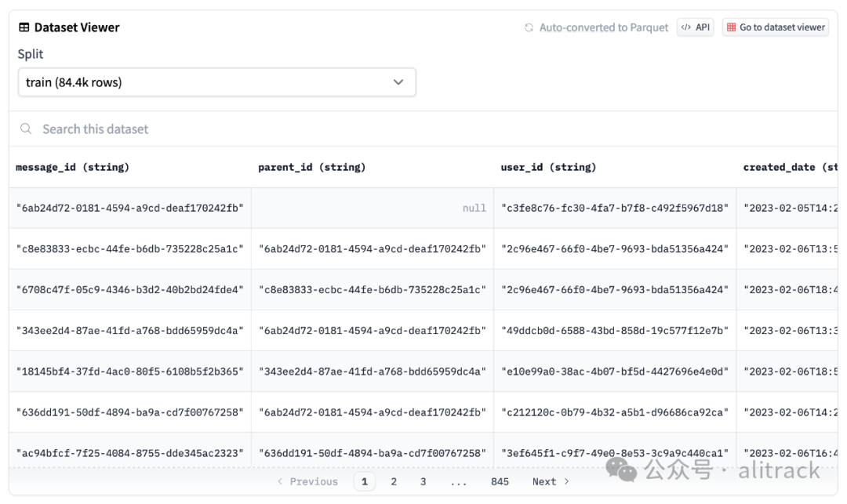This screenshot has height=504, width=847.
Task: Click the red grid icon in dataset viewer button
Action: click(x=732, y=27)
